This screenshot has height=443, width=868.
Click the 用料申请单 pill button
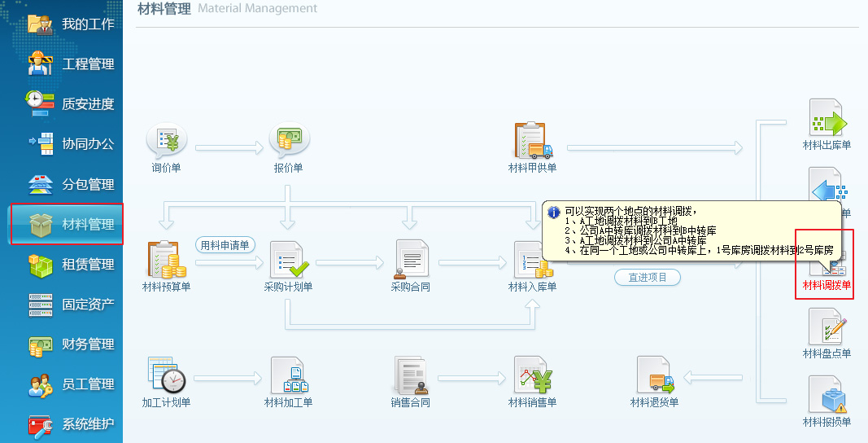[x=225, y=244]
